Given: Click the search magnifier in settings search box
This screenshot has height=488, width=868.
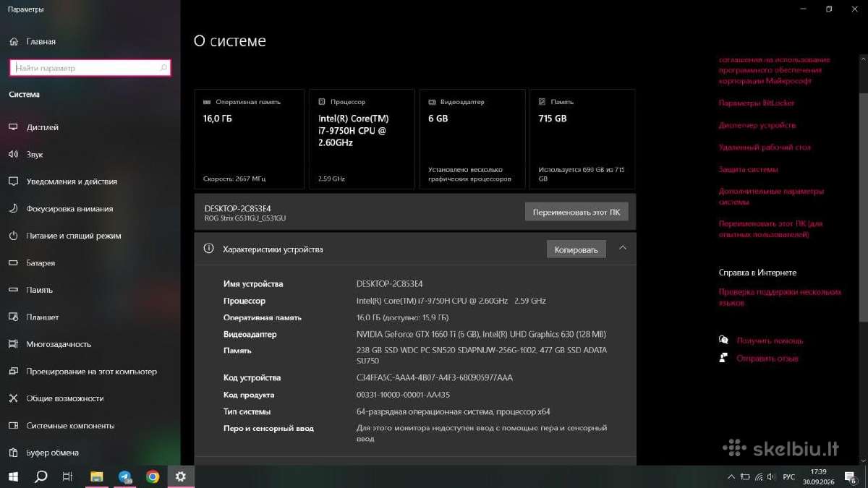Looking at the screenshot, I should [163, 68].
